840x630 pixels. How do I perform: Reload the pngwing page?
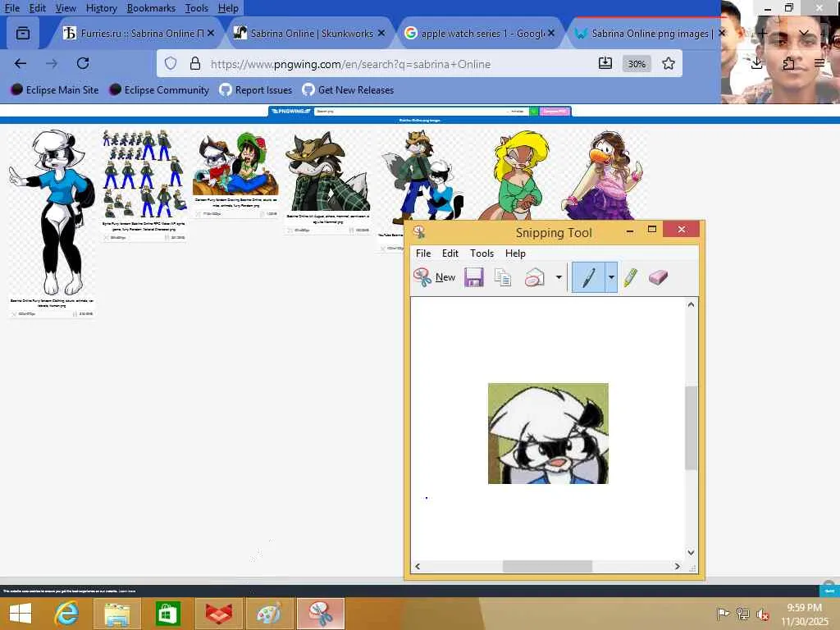[x=83, y=64]
